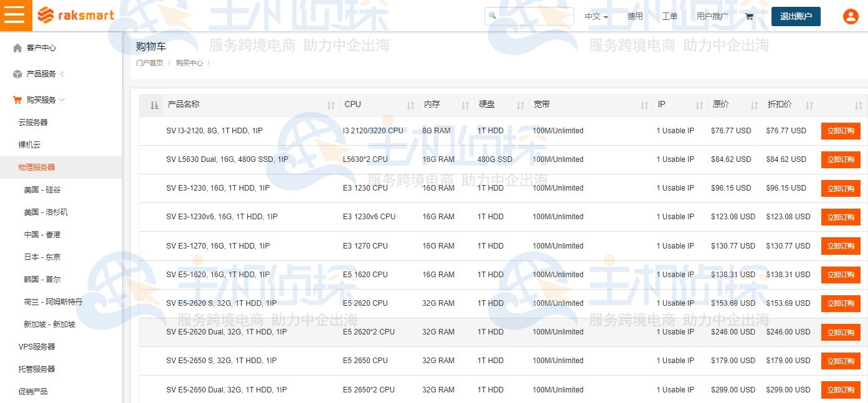Open the 费用 menu item
Image resolution: width=868 pixels, height=403 pixels.
[x=635, y=16]
